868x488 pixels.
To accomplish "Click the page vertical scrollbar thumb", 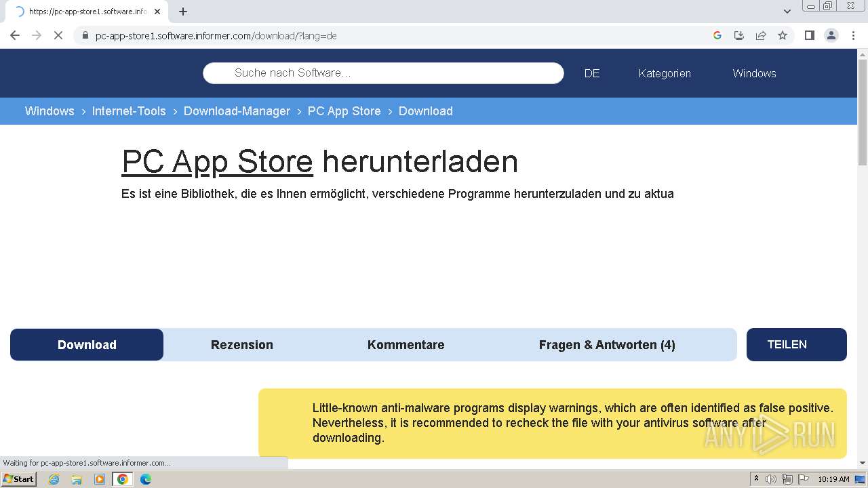I will (863, 112).
